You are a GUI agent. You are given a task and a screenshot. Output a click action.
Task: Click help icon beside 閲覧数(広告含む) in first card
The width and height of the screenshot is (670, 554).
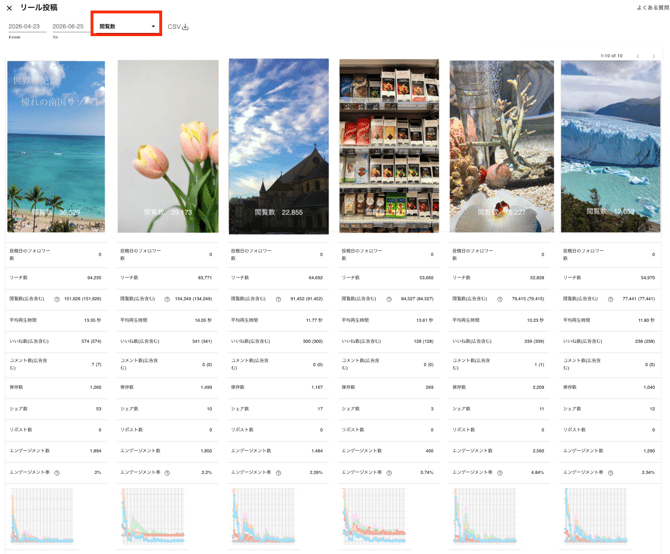57,299
